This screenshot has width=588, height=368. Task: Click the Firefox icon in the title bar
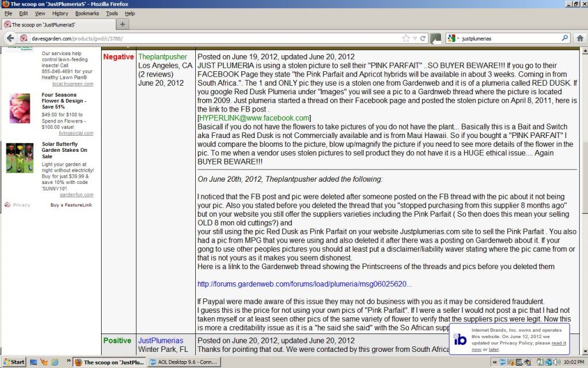(x=5, y=4)
